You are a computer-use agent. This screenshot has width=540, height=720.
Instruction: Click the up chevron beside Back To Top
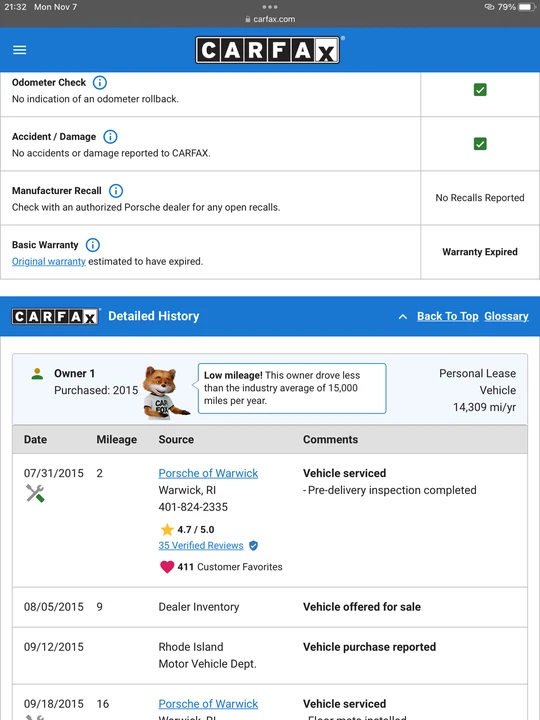click(403, 316)
